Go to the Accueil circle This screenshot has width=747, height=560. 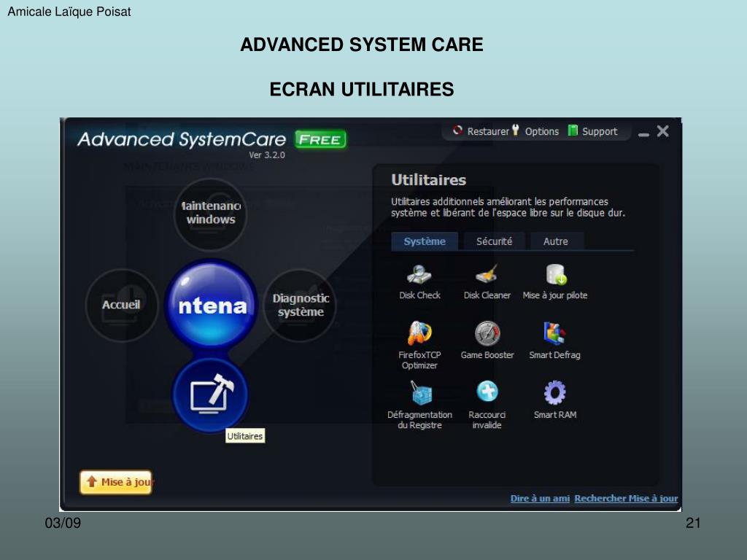[x=122, y=305]
